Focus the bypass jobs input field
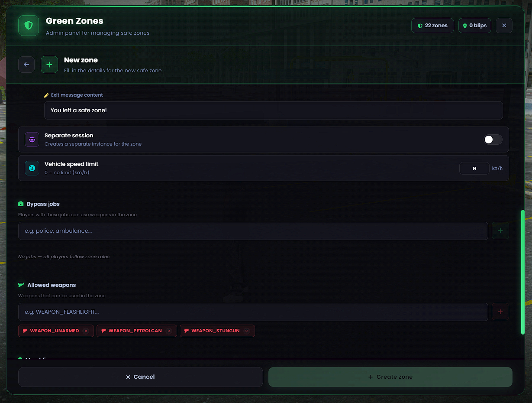The image size is (532, 403). coord(253,231)
